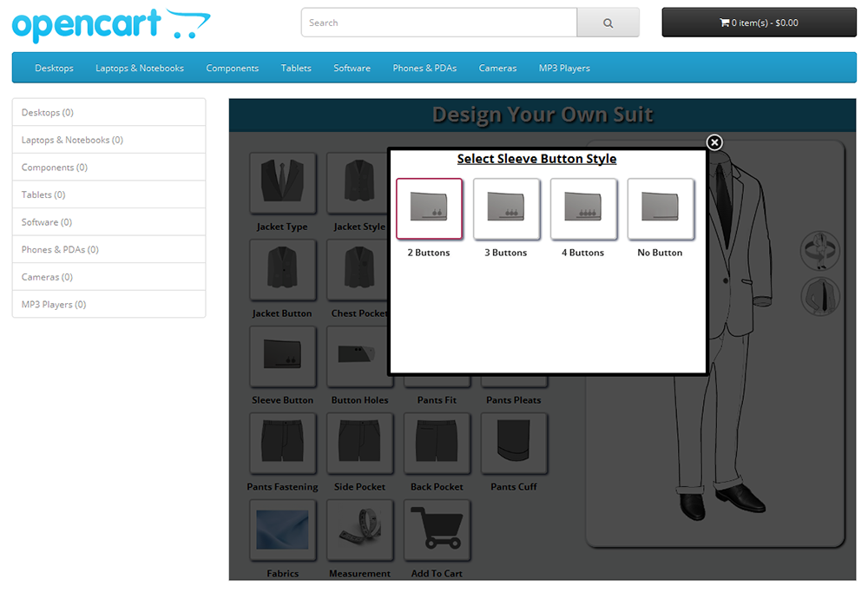Select Laptops & Notebooks (0) in sidebar
This screenshot has width=868, height=593.
coord(109,140)
